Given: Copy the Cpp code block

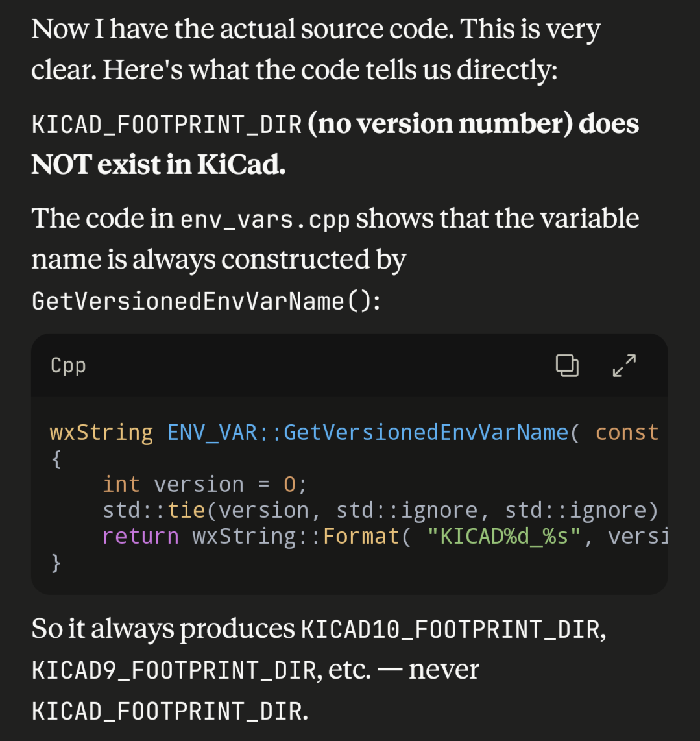Looking at the screenshot, I should point(567,365).
